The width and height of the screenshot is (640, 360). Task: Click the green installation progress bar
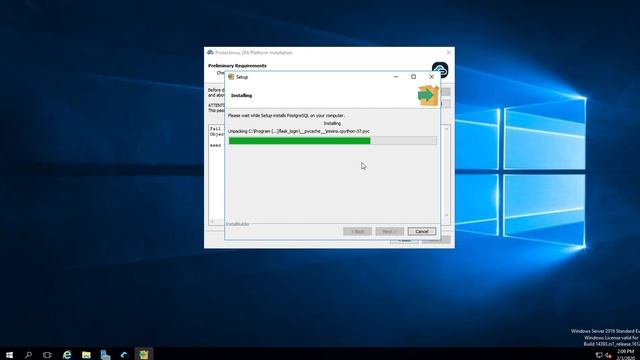coord(332,141)
